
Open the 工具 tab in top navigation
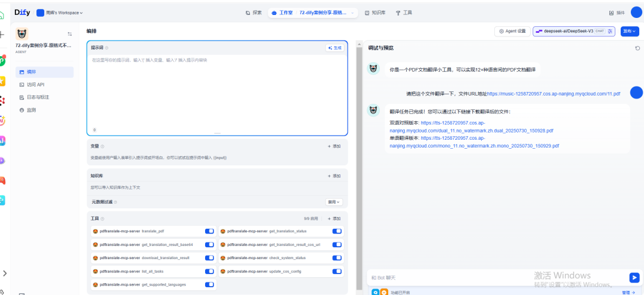(404, 13)
